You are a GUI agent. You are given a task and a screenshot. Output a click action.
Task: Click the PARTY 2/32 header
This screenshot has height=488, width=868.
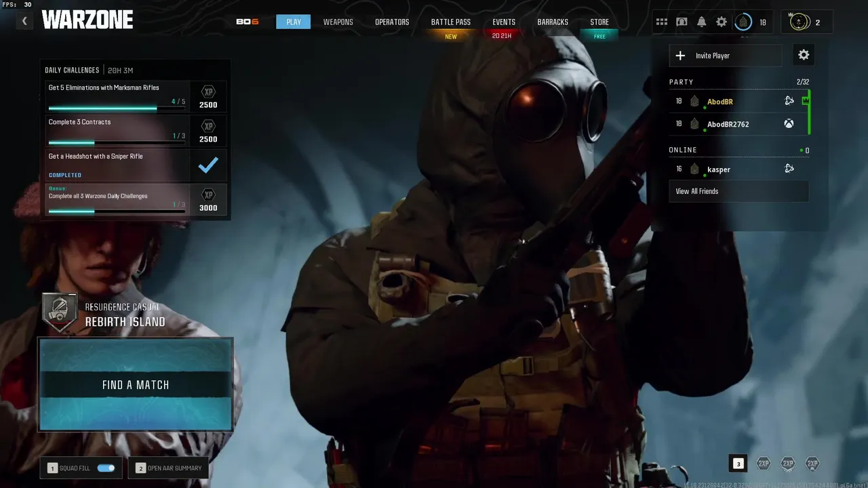[738, 82]
